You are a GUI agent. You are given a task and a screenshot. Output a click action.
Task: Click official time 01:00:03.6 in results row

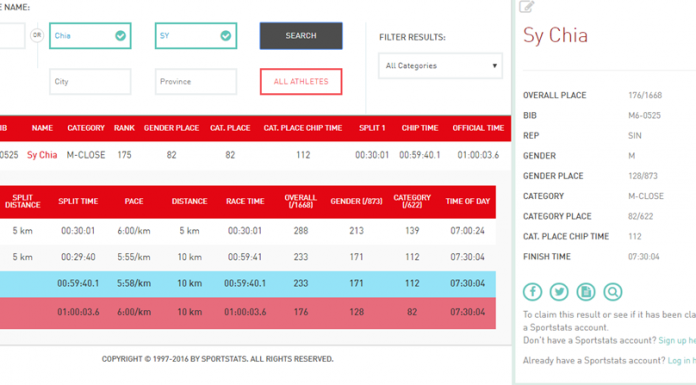click(478, 155)
